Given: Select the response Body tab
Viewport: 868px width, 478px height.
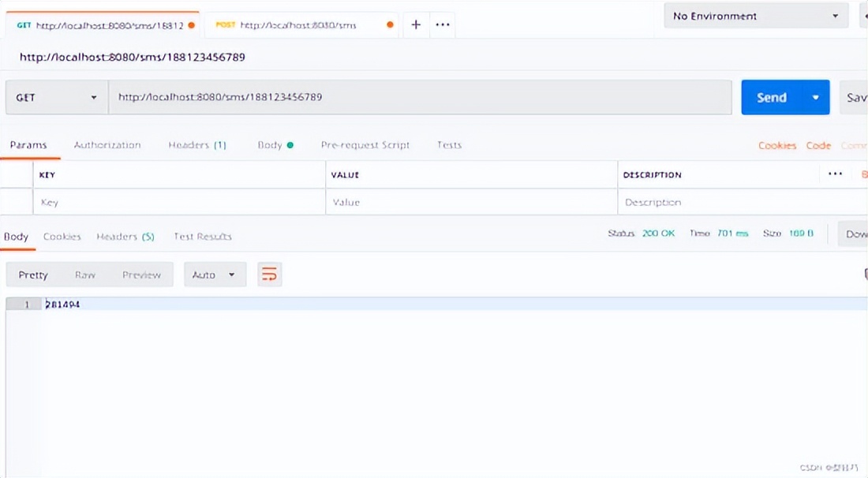Looking at the screenshot, I should [16, 236].
